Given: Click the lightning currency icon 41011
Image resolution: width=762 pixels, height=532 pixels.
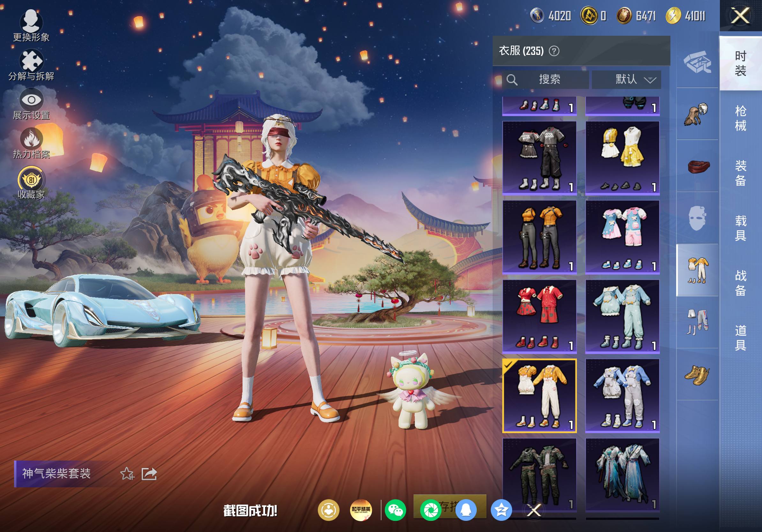Looking at the screenshot, I should 673,16.
